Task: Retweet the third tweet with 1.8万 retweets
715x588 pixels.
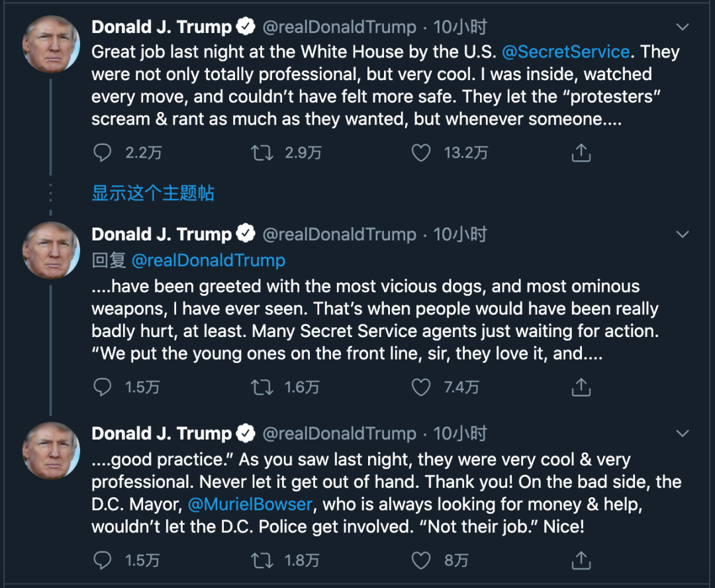Action: (x=262, y=560)
